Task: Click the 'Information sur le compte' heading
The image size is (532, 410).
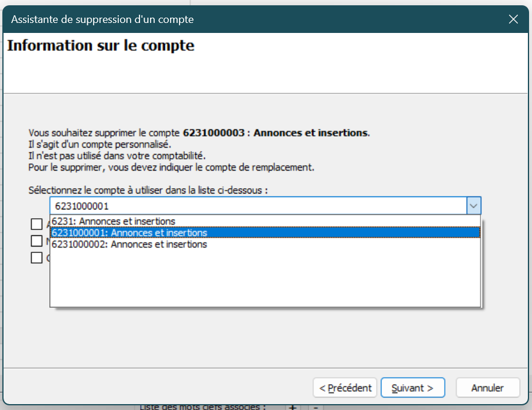Action: point(101,45)
